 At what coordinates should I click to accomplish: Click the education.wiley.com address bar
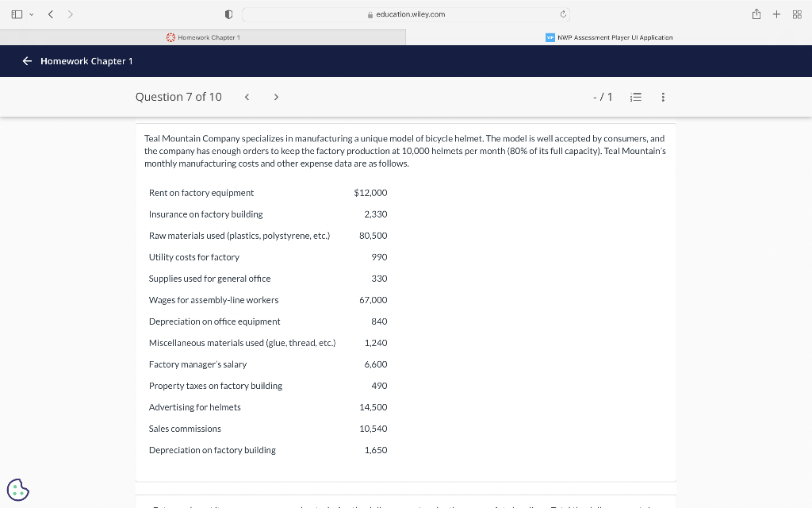pos(405,14)
